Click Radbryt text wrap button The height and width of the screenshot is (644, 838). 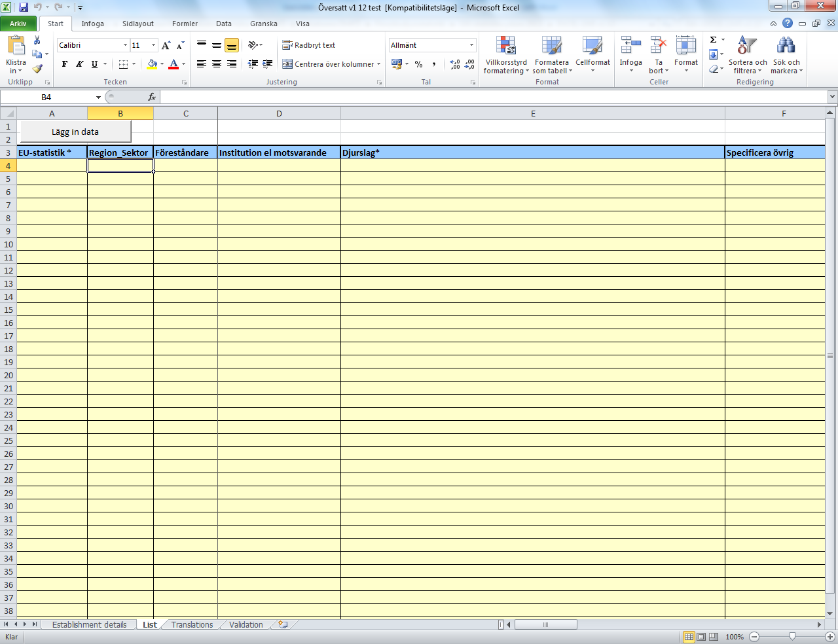pos(309,45)
